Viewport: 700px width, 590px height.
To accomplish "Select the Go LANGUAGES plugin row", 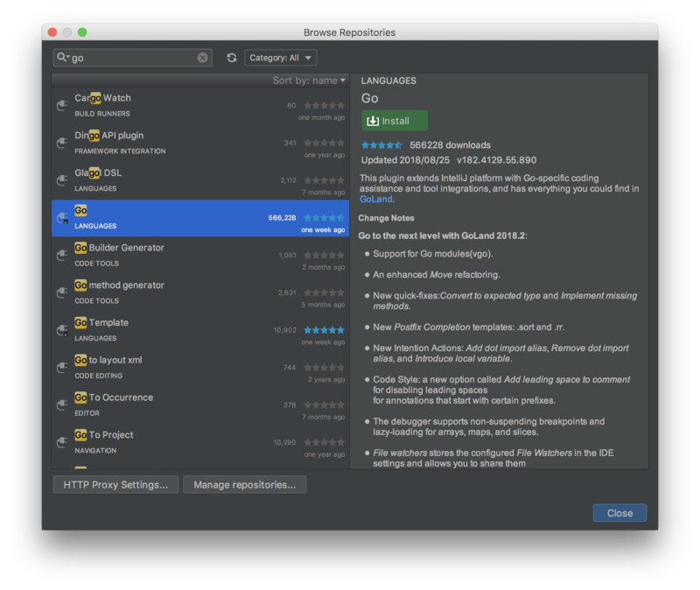I will (x=200, y=218).
